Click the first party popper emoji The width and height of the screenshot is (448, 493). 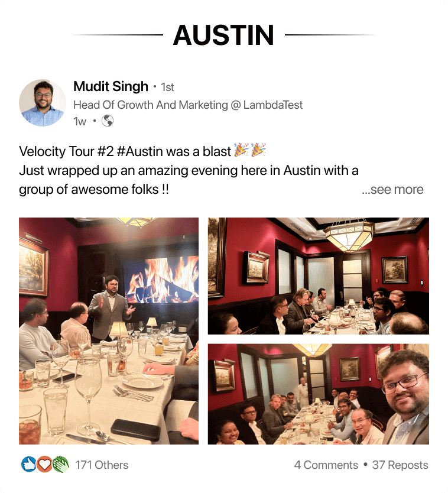coord(242,150)
